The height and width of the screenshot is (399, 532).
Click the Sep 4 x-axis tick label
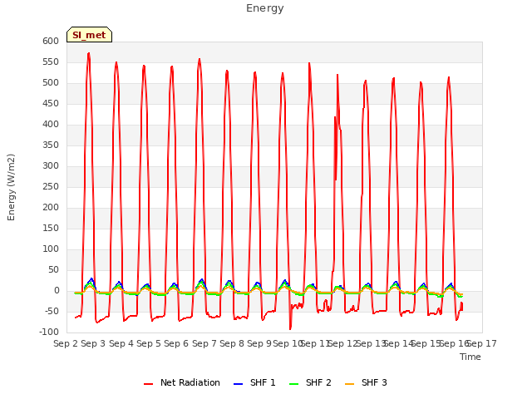tap(121, 343)
